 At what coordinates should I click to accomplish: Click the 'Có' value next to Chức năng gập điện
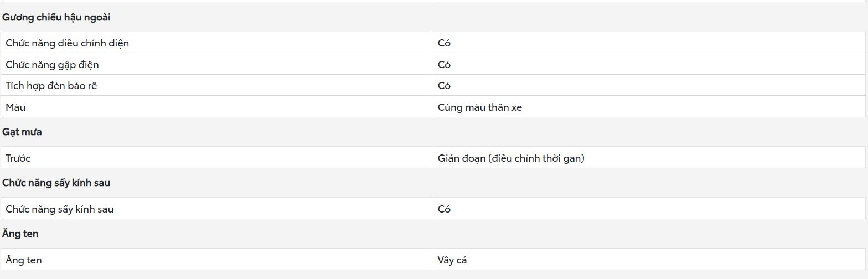[444, 65]
